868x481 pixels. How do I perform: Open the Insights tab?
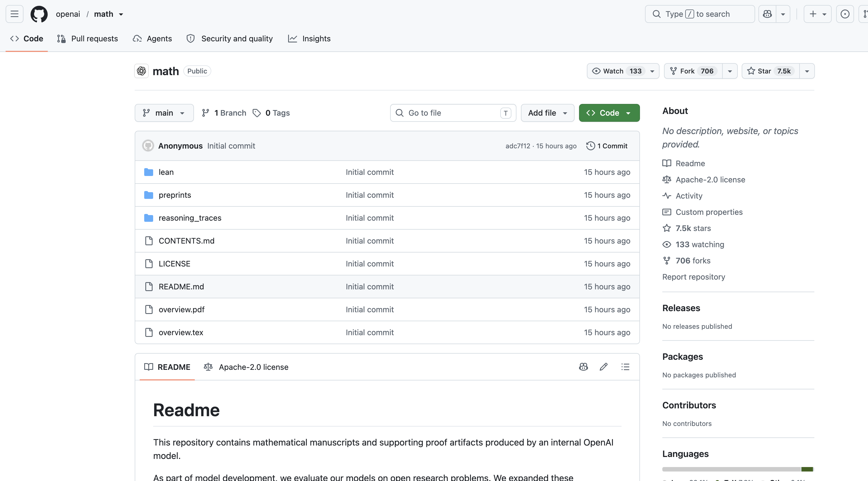(x=309, y=39)
